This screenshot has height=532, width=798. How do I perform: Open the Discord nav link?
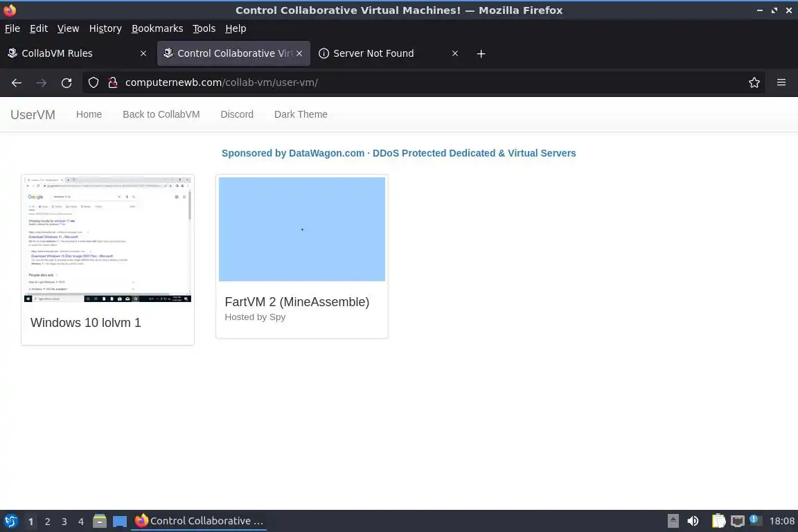[x=237, y=114]
